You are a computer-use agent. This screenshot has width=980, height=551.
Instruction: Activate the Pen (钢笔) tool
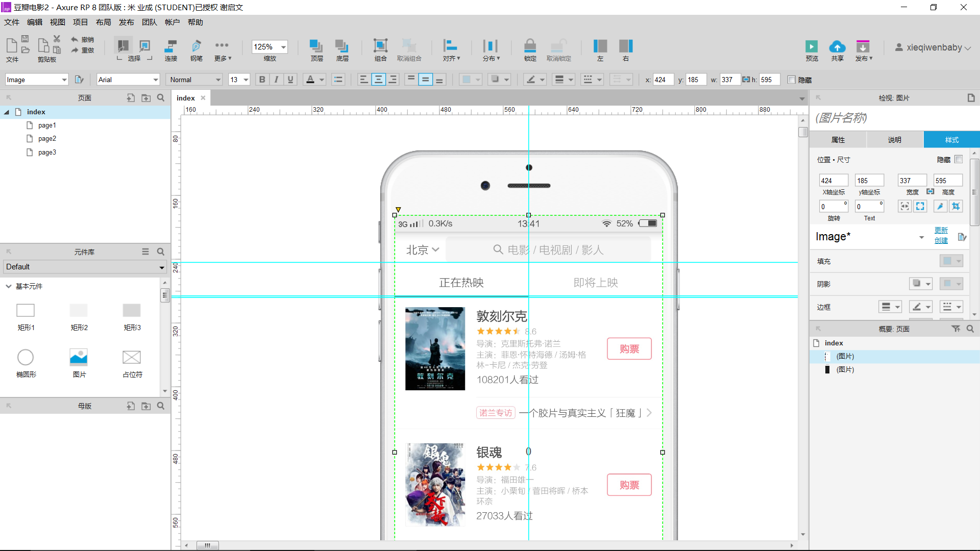point(196,50)
